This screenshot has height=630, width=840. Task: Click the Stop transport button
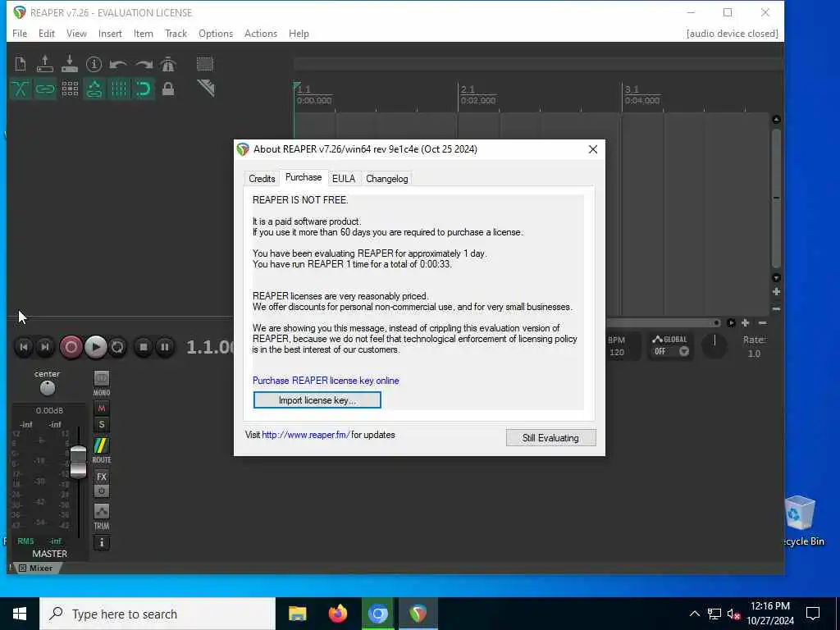pyautogui.click(x=143, y=347)
